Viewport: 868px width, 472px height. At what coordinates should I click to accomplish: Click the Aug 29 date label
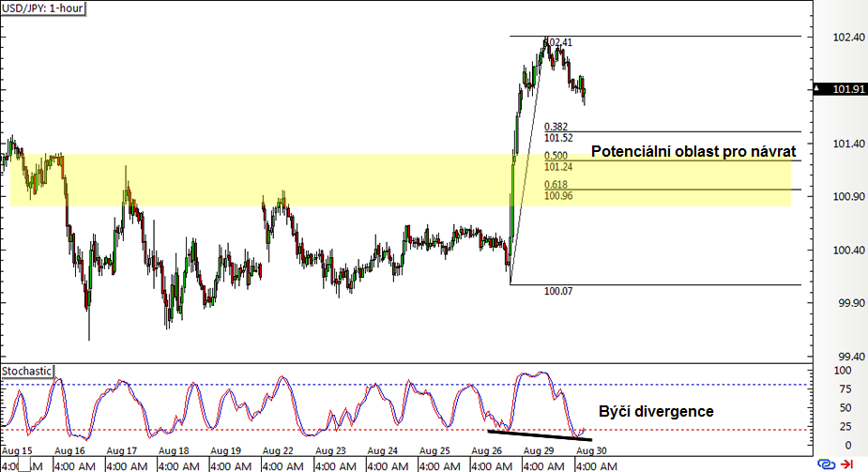[x=539, y=451]
